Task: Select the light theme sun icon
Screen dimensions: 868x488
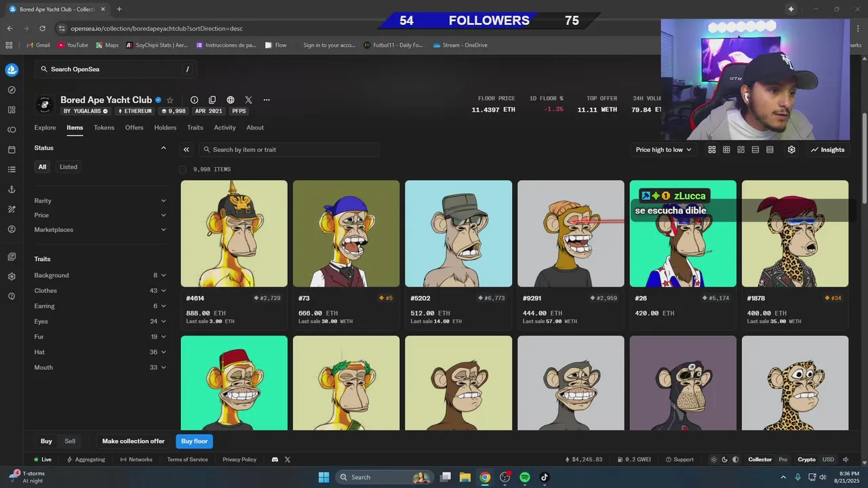Action: (713, 460)
